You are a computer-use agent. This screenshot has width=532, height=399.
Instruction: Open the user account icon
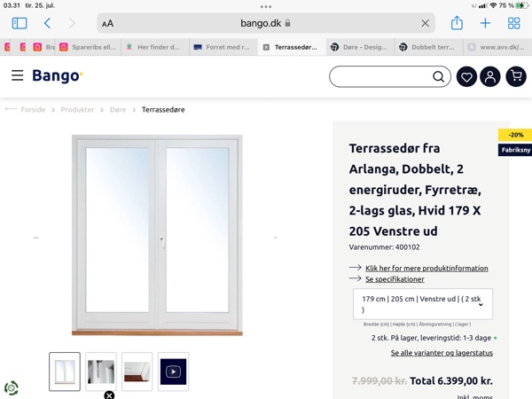click(x=490, y=76)
